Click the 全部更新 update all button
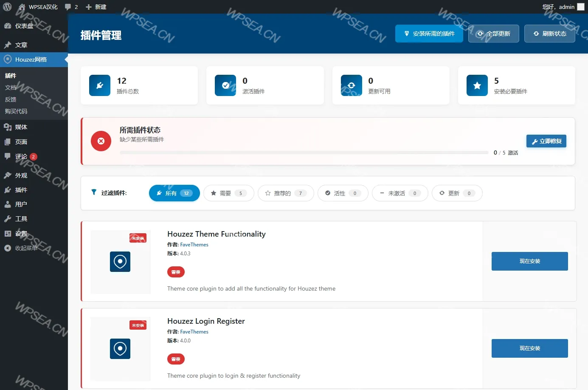 pyautogui.click(x=494, y=34)
